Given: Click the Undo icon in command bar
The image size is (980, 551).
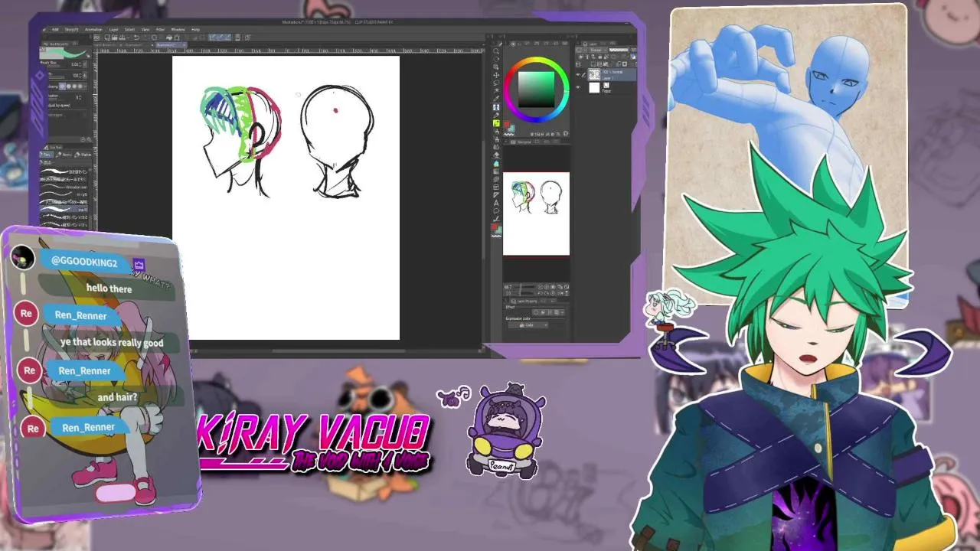Looking at the screenshot, I should [137, 37].
